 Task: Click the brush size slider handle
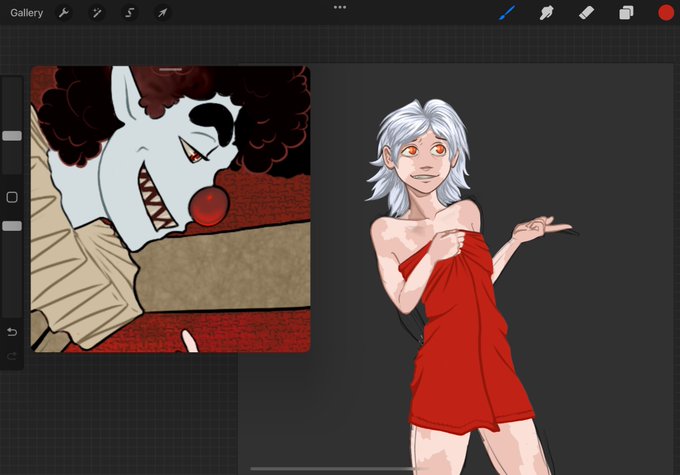(12, 136)
